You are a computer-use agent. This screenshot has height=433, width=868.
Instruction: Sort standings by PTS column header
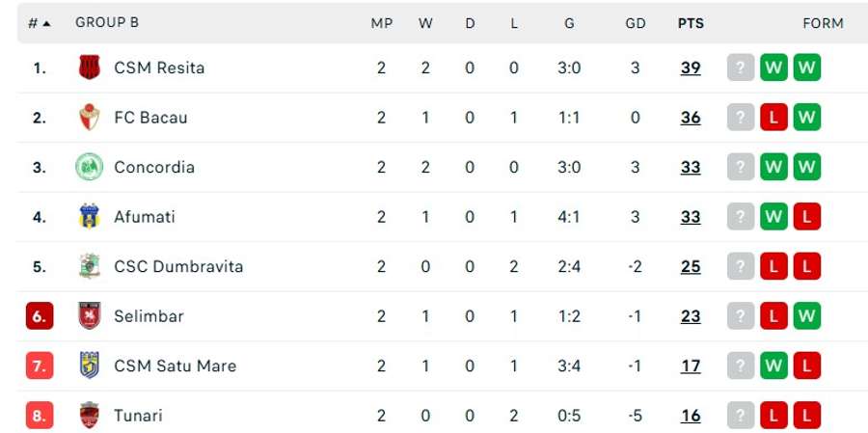coord(690,23)
